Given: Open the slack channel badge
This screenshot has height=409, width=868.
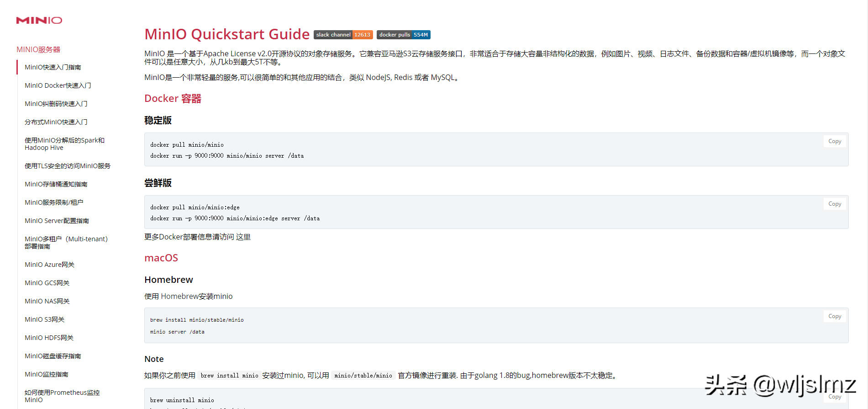Looking at the screenshot, I should (343, 35).
